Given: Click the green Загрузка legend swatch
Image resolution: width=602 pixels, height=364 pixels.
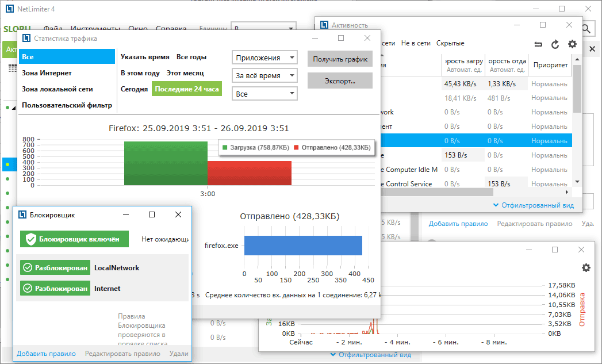Looking at the screenshot, I should (x=225, y=147).
